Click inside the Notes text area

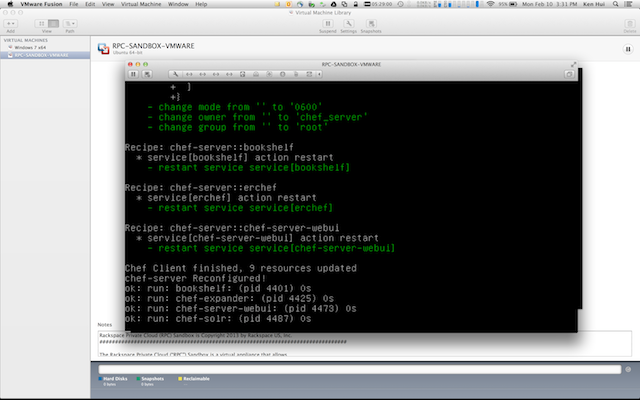364,344
